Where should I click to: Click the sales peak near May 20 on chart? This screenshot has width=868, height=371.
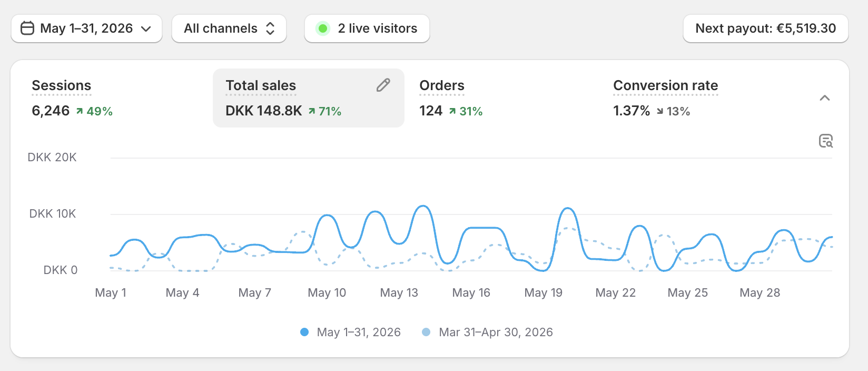click(568, 209)
